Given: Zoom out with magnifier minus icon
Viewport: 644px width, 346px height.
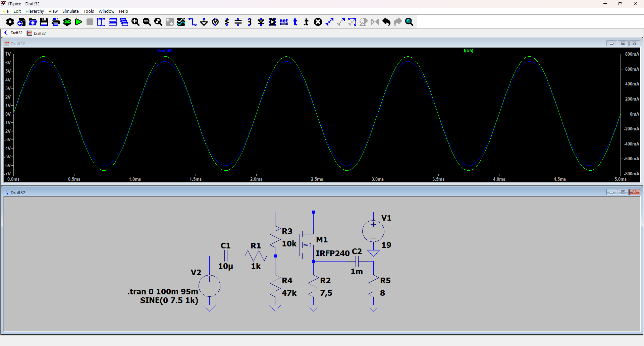Looking at the screenshot, I should pyautogui.click(x=147, y=22).
